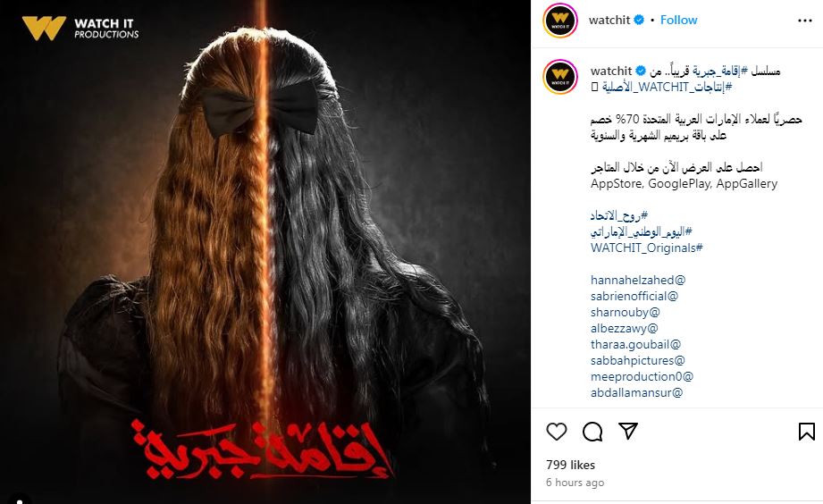
Task: Click the Watch It Productions logo on poster
Action: click(80, 29)
